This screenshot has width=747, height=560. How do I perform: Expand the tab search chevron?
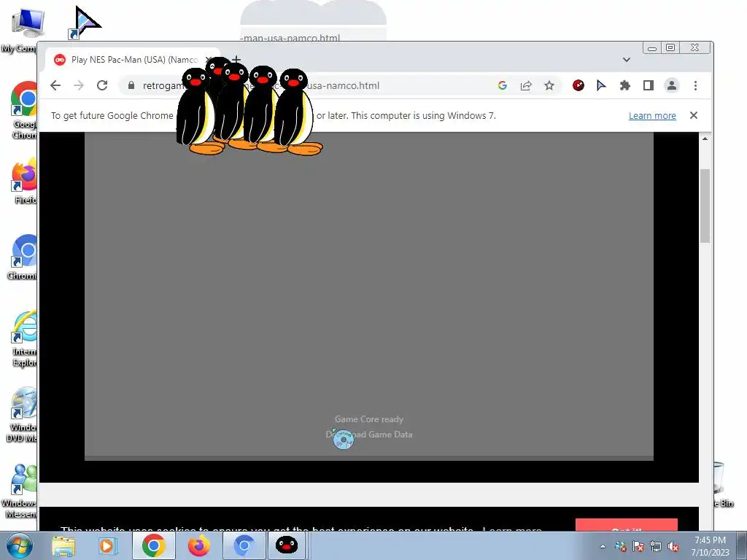[x=627, y=60]
